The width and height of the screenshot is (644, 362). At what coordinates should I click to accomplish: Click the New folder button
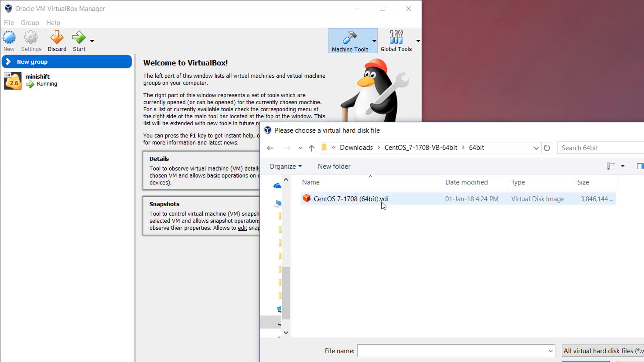point(334,166)
